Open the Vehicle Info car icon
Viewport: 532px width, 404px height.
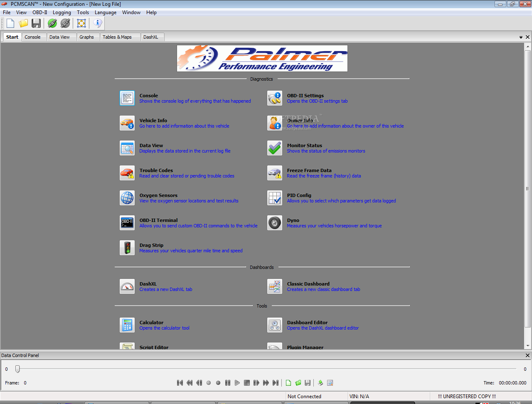coord(127,123)
